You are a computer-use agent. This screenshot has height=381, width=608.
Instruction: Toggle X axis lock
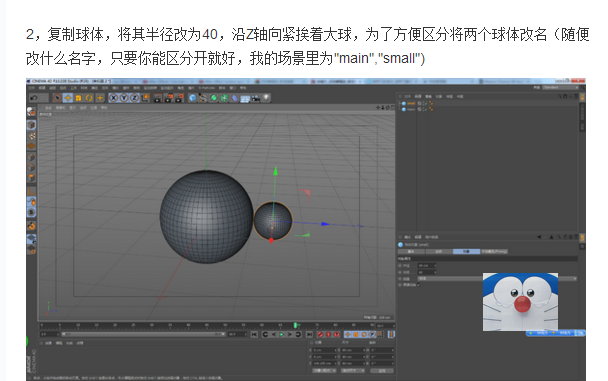[114, 98]
